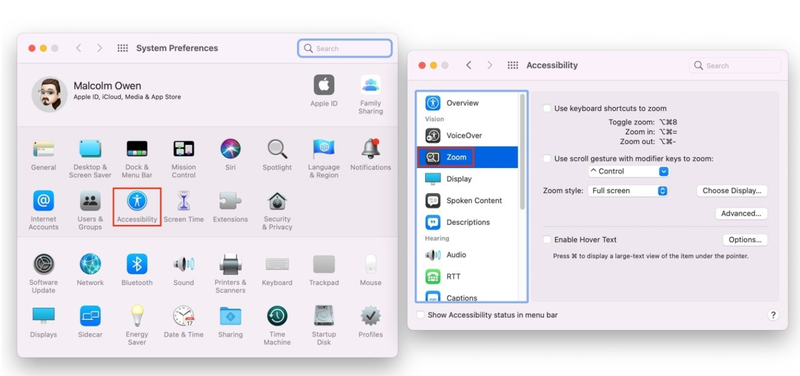This screenshot has width=800, height=376.
Task: Open Notifications preferences
Action: click(370, 149)
